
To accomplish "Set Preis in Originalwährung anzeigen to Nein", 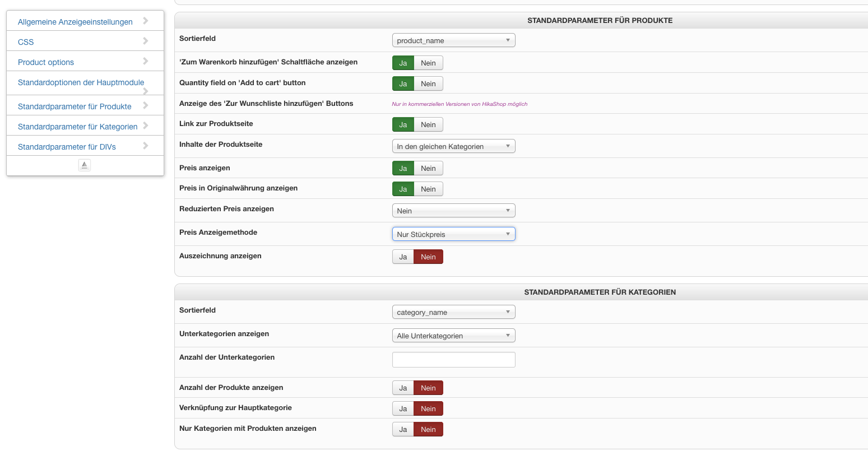I will 428,189.
